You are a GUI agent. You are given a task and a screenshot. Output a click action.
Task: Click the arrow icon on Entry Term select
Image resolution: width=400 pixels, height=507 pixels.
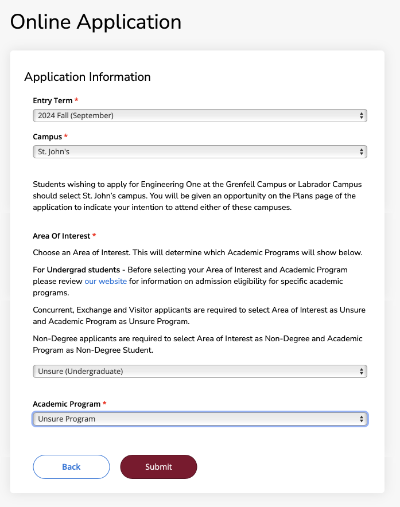click(x=361, y=115)
